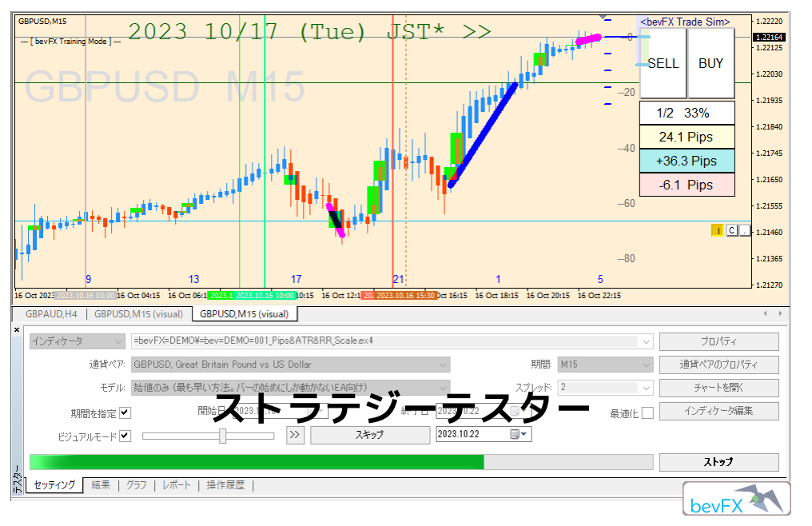812x526 pixels.
Task: Click the chart shift triangle marker at top
Action: coord(604,18)
